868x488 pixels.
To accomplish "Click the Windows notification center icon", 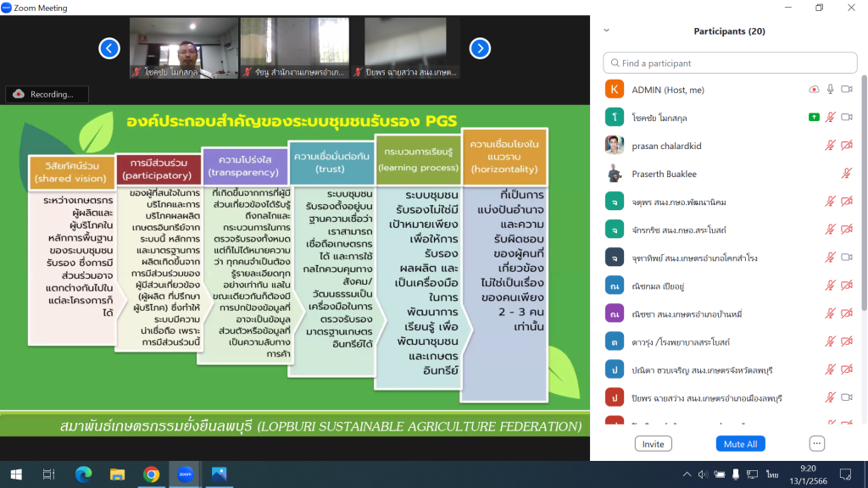I will 844,474.
